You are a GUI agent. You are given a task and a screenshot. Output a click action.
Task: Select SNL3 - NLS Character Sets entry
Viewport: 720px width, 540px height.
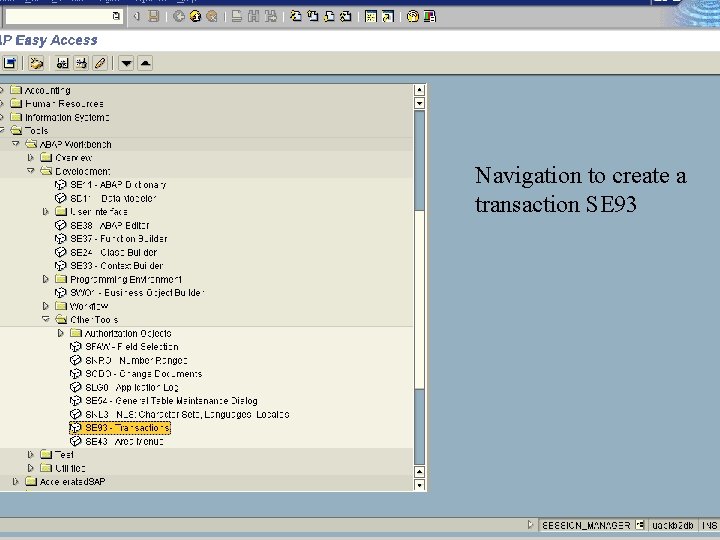[x=187, y=414]
